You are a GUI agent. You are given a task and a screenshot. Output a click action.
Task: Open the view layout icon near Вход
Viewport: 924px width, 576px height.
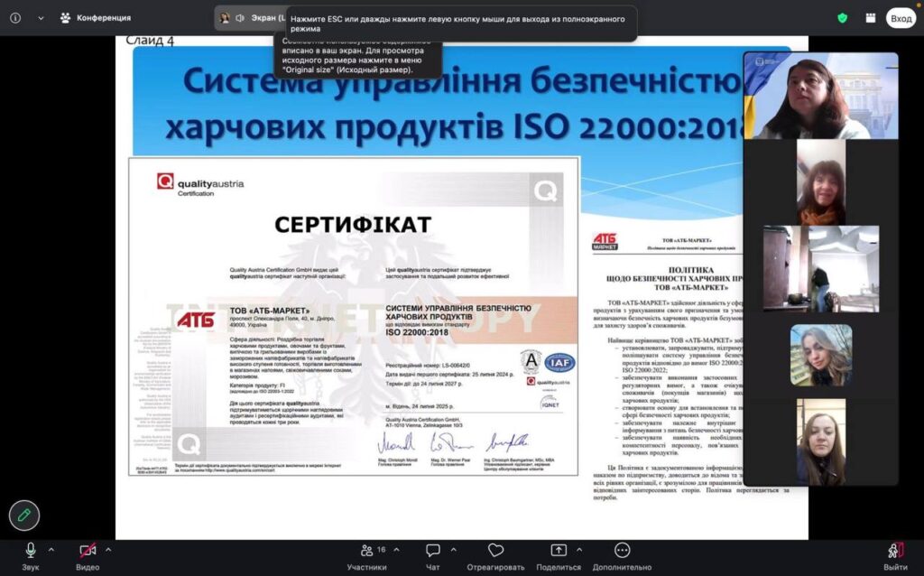pos(870,18)
